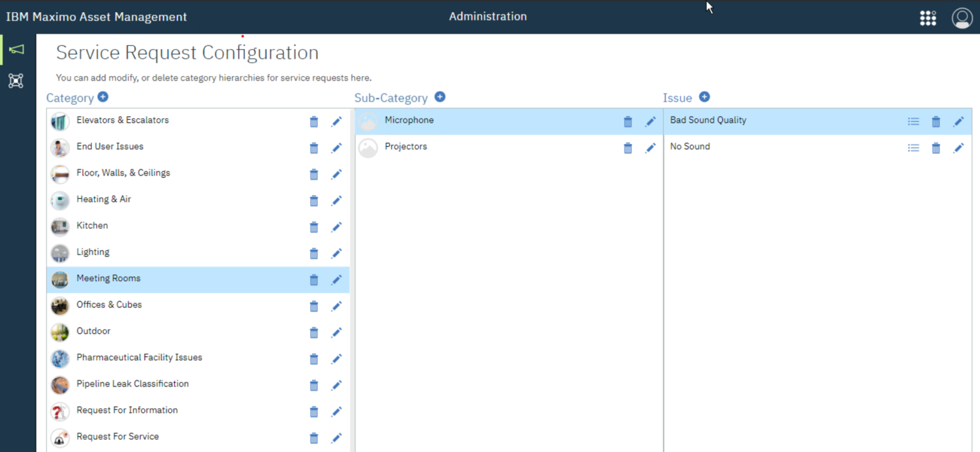The image size is (980, 452).
Task: Edit the Request For Information category
Action: (x=336, y=412)
